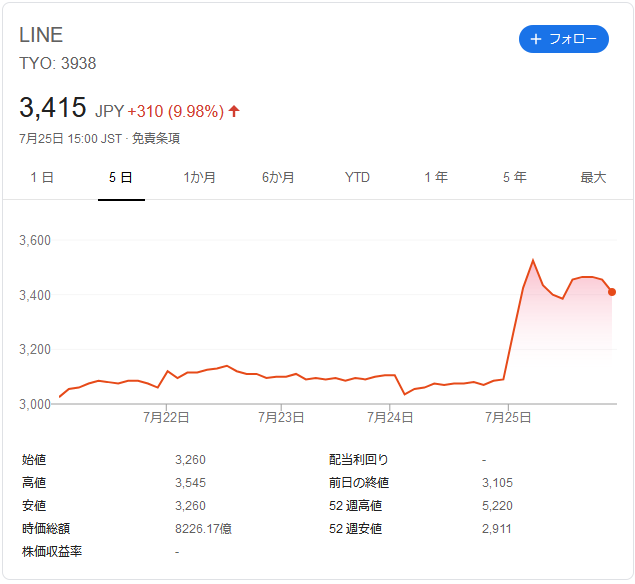
Task: Select the 1 日 time range tab
Action: (x=42, y=177)
